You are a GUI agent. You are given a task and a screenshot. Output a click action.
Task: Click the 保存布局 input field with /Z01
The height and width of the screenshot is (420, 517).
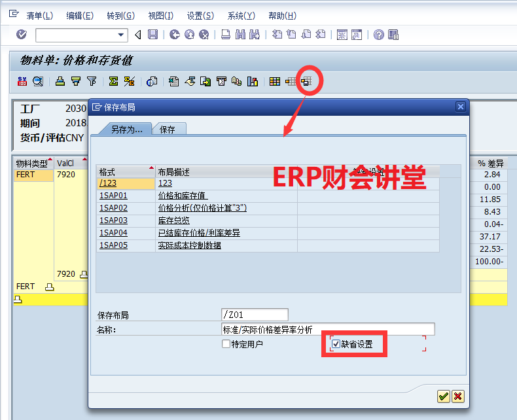(255, 315)
